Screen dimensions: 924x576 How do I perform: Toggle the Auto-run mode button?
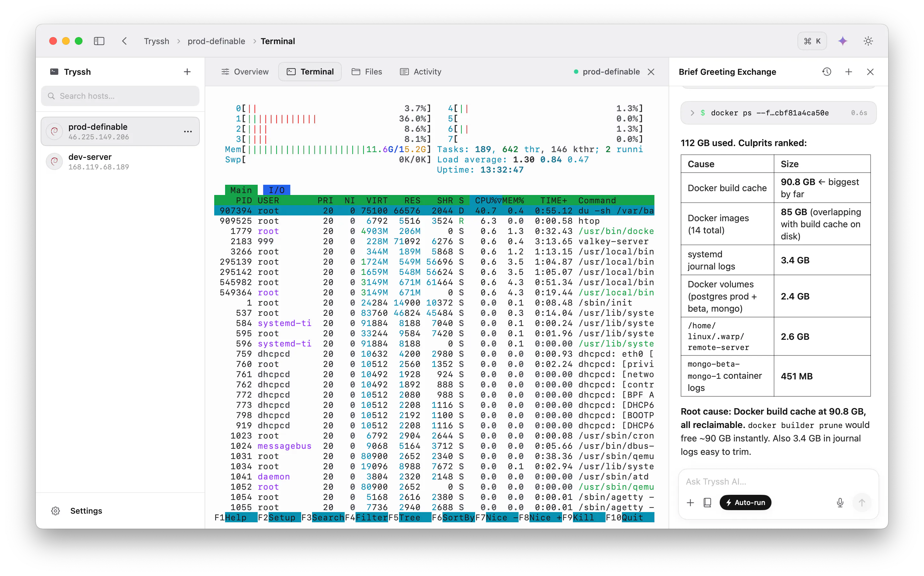745,502
